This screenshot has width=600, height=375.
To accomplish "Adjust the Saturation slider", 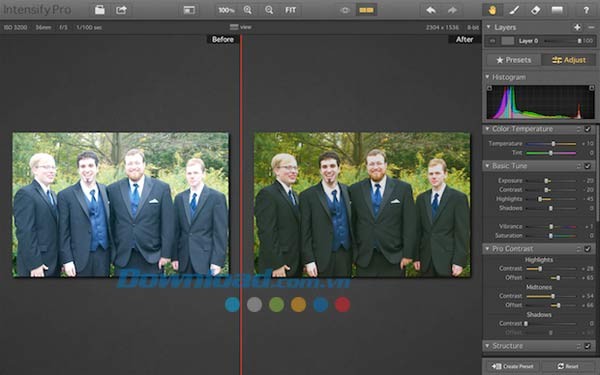I will [551, 236].
